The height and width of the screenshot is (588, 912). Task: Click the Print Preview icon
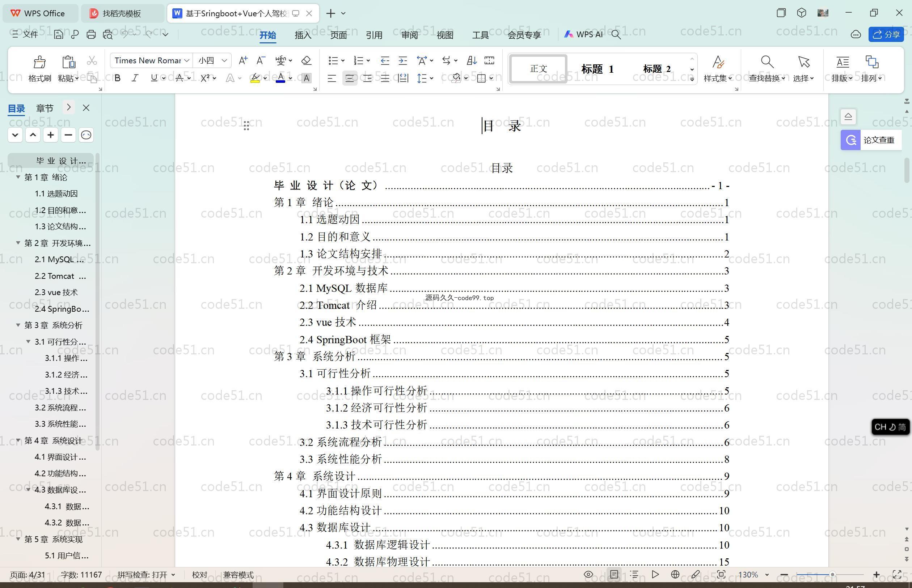(x=108, y=34)
